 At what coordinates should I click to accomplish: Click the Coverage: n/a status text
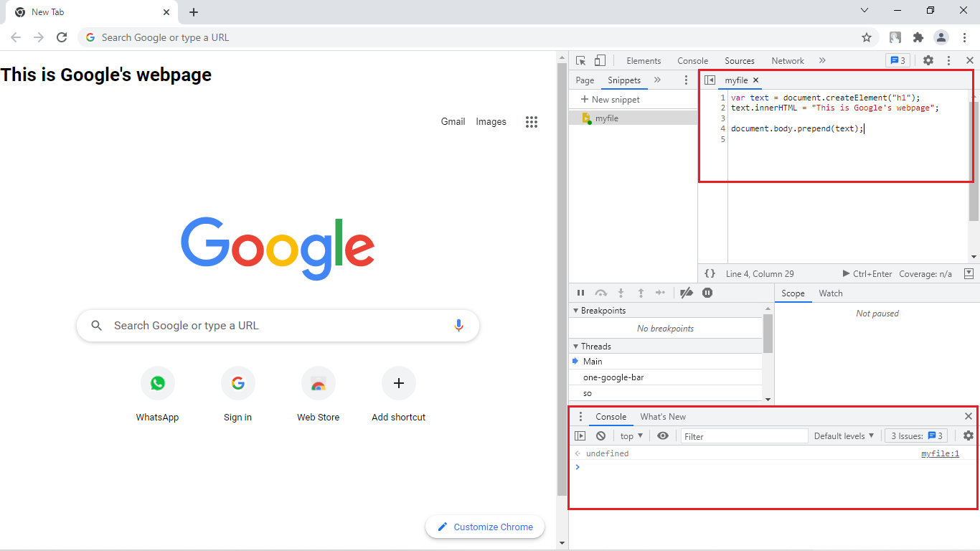point(925,274)
